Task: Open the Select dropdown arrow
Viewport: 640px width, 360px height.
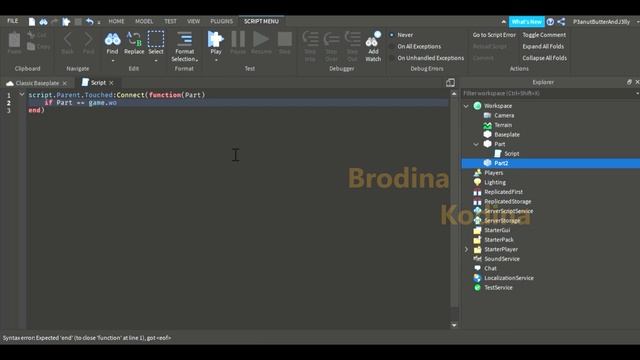Action: 156,61
